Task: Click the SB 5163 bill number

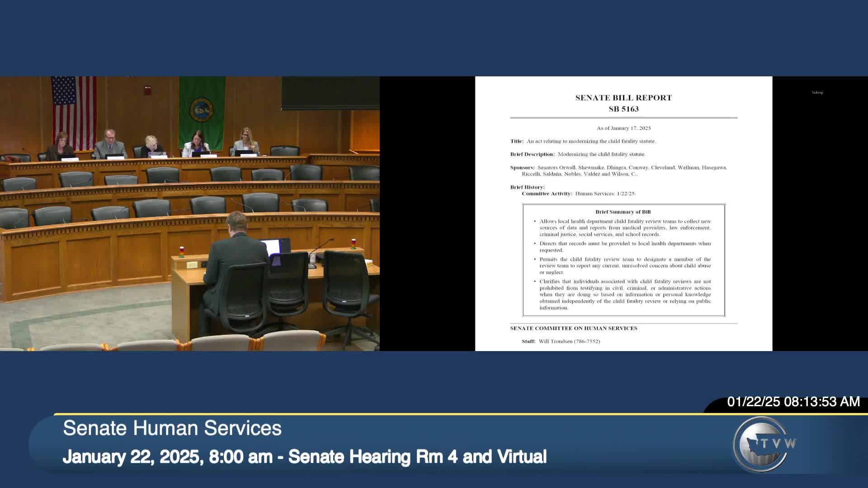Action: click(623, 109)
